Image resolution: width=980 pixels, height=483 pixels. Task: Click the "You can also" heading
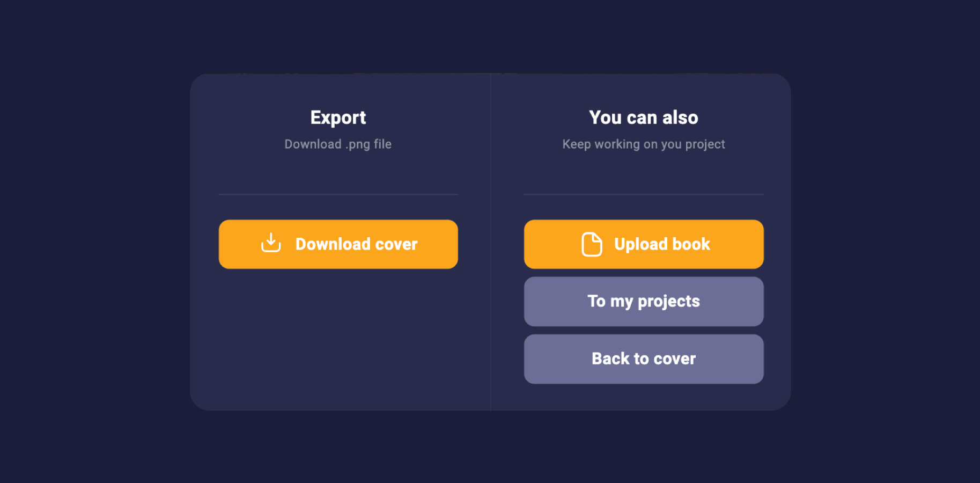(643, 118)
